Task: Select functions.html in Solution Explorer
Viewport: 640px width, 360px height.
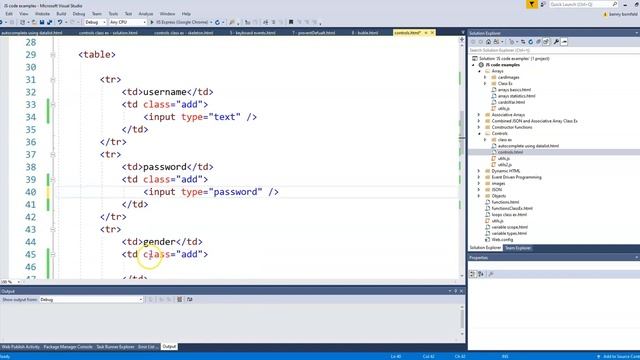Action: coord(505,202)
